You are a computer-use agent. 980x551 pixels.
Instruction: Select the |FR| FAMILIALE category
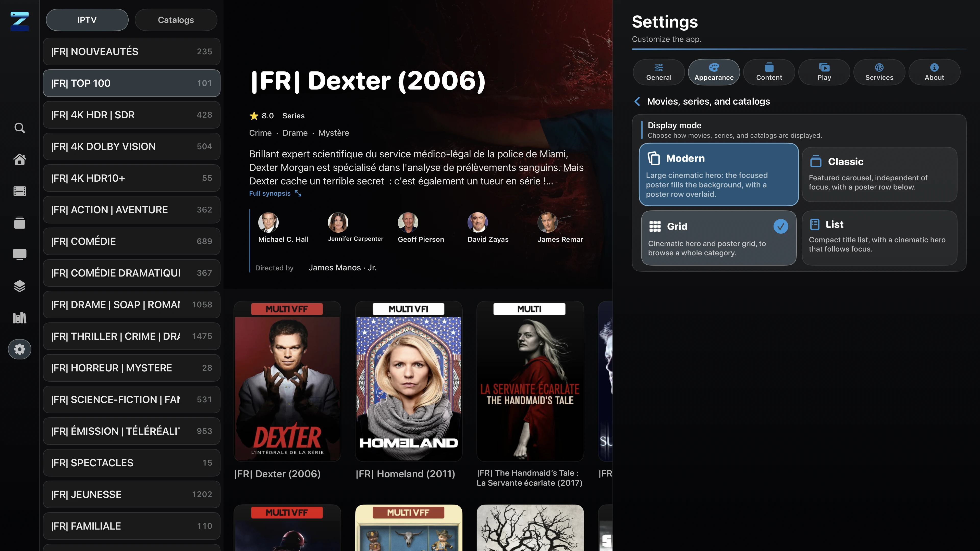pos(132,526)
